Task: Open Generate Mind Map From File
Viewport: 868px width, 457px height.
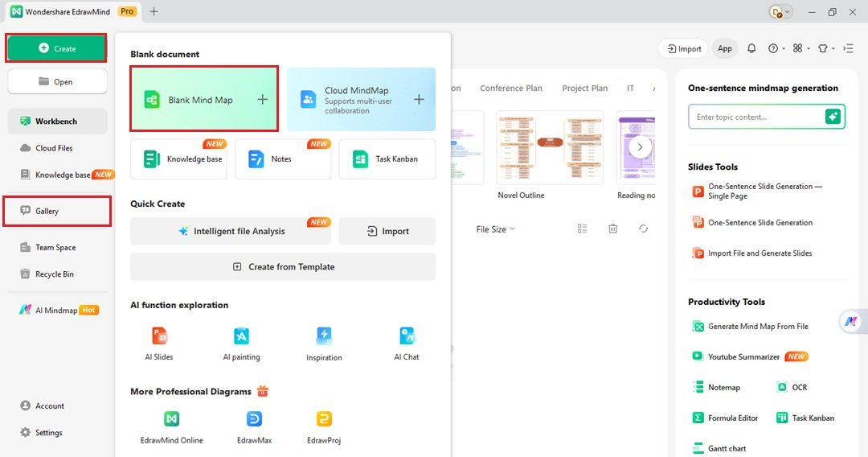Action: (x=750, y=327)
